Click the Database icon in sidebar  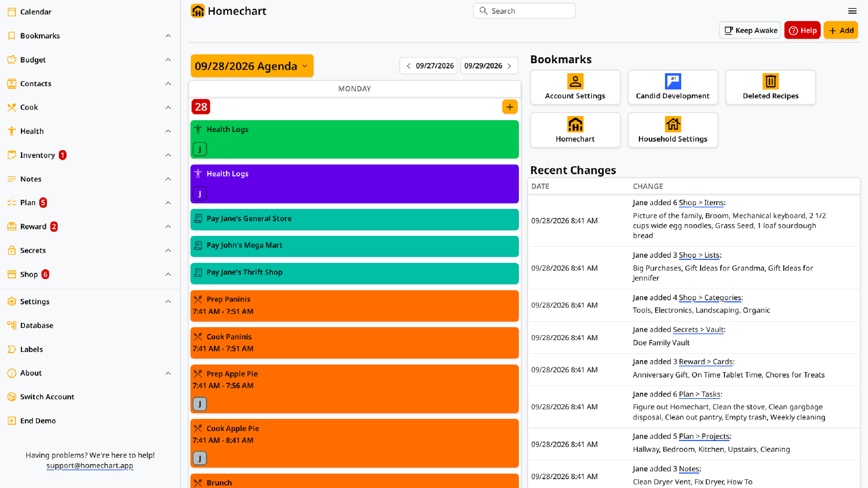pyautogui.click(x=12, y=325)
